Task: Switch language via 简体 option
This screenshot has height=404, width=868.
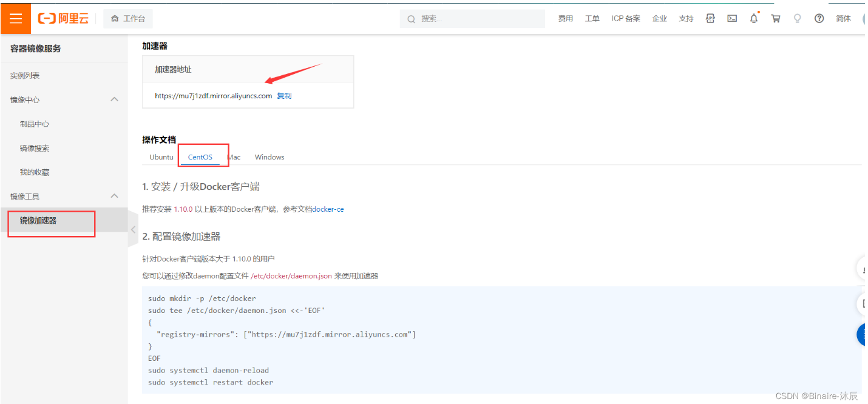Action: [843, 18]
